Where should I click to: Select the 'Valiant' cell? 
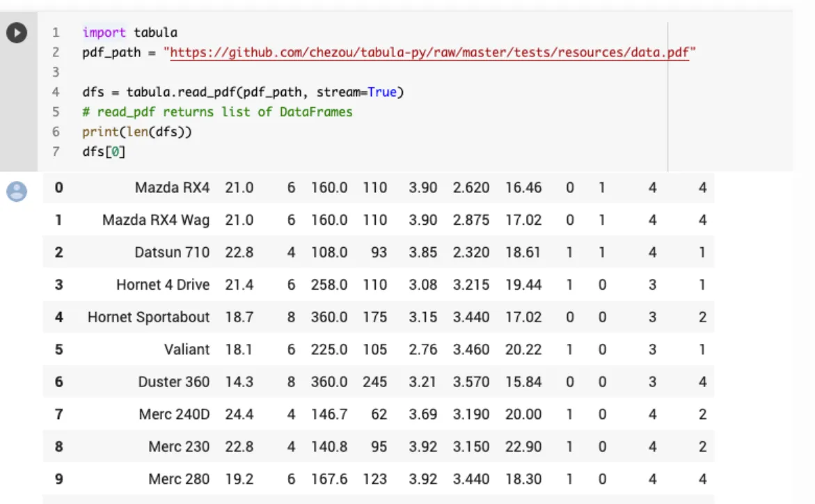coord(187,349)
